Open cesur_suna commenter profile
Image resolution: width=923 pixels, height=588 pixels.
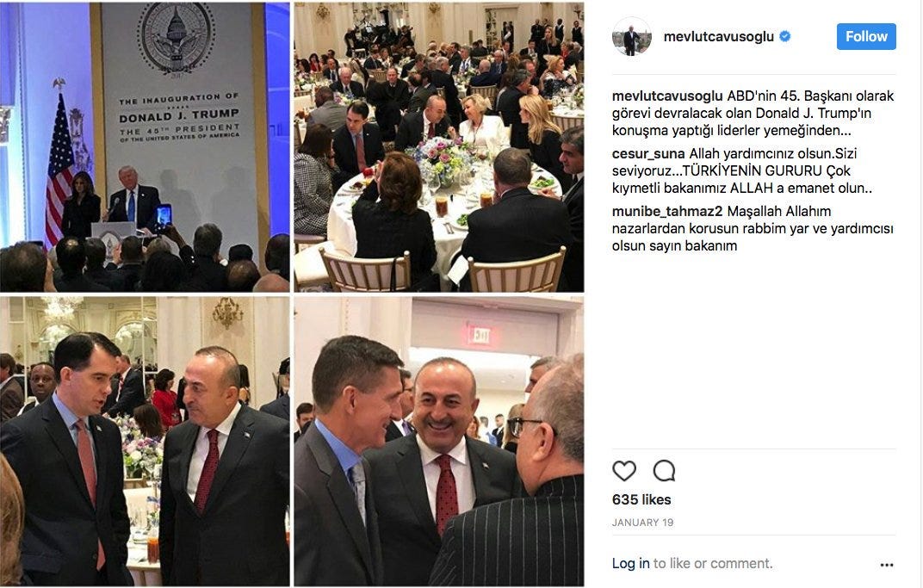click(648, 154)
